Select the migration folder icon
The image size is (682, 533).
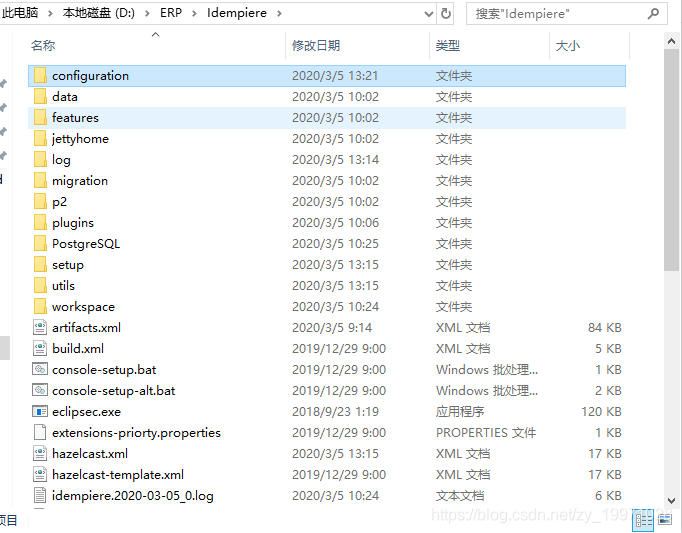[40, 180]
